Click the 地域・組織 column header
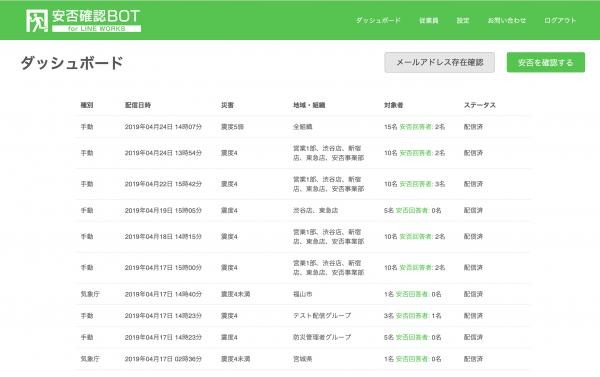 click(309, 105)
